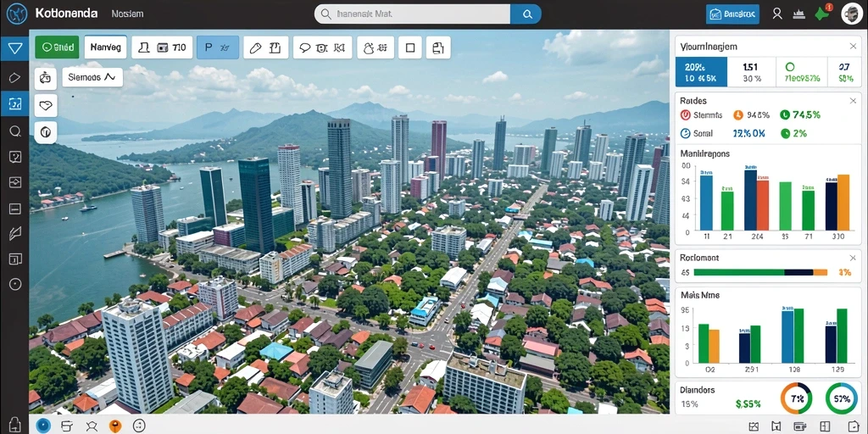Open the Slemeds dropdown on the map
868x434 pixels.
92,77
